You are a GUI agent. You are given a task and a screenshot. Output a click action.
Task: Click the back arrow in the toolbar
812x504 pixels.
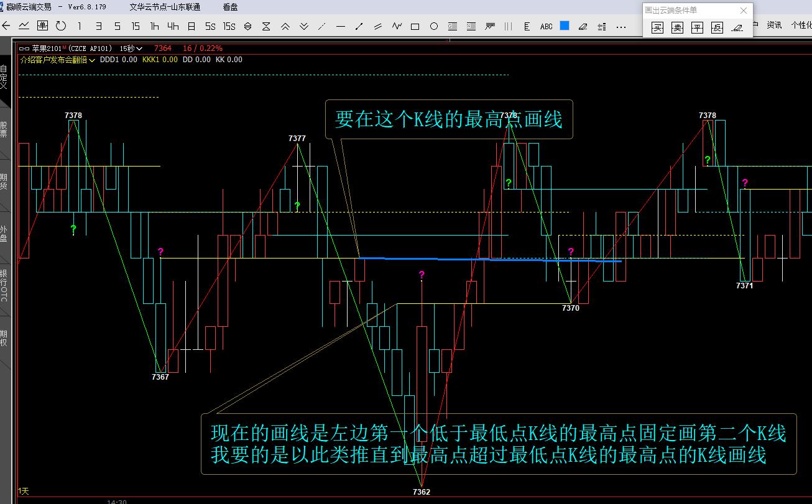pos(7,26)
